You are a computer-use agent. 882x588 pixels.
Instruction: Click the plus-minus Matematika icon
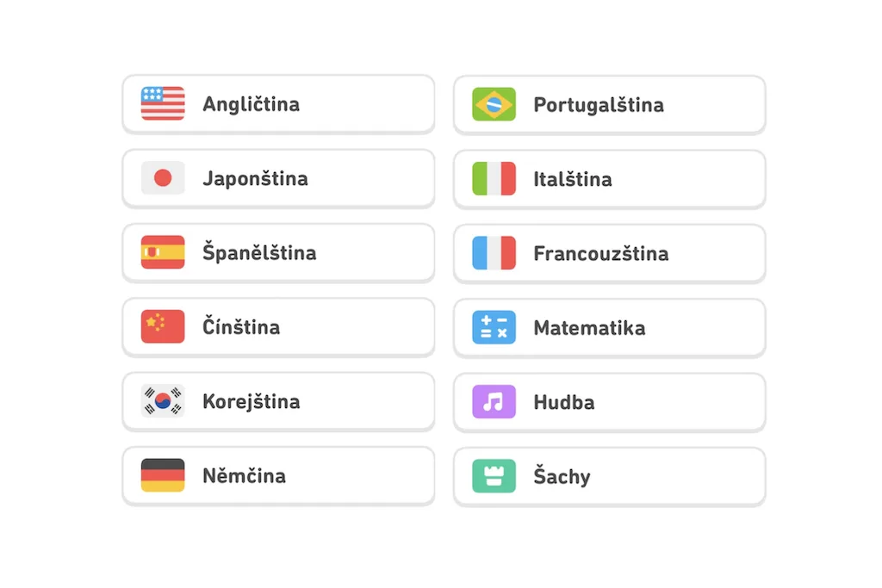[493, 327]
